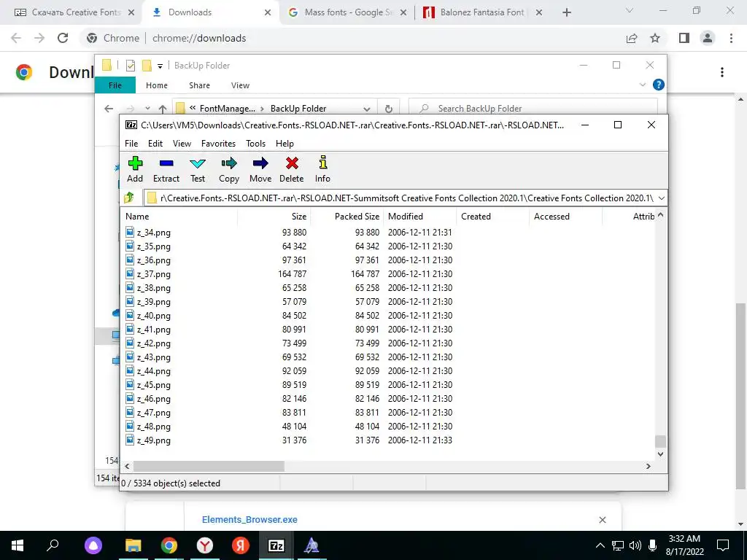Open the Elements_Browser.exe download link
This screenshot has width=747, height=560.
(249, 519)
